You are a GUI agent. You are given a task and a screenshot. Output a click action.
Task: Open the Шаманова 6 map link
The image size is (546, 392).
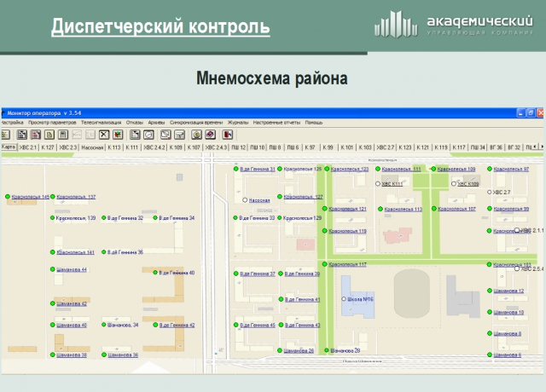[x=508, y=355]
